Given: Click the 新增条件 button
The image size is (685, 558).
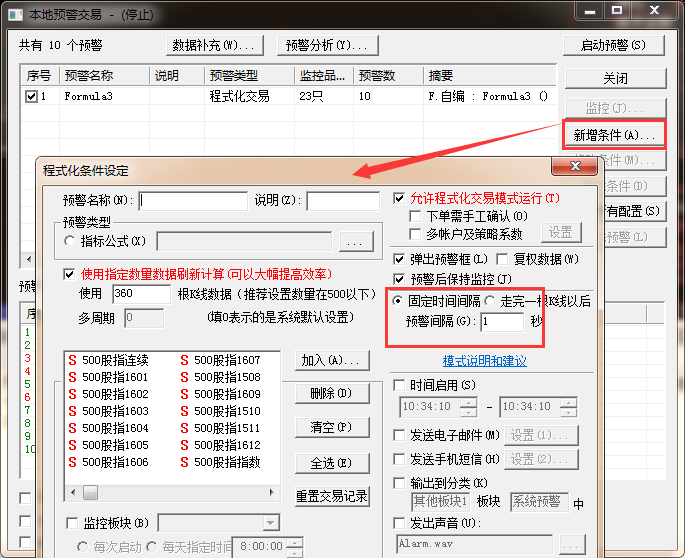Looking at the screenshot, I should click(613, 134).
